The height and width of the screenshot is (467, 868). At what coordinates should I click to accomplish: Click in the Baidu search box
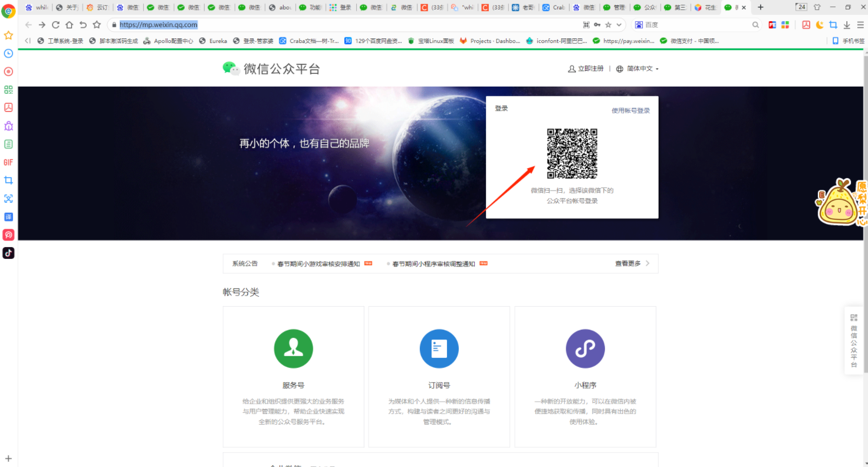tap(696, 25)
